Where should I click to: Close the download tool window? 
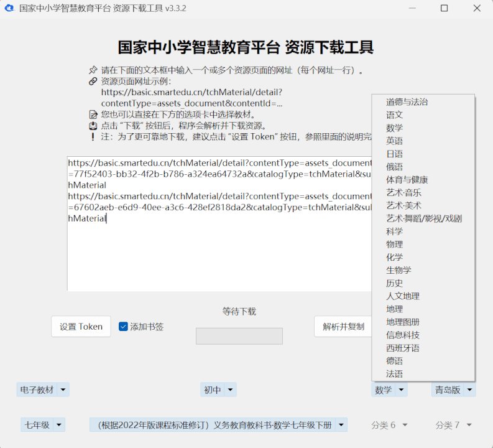pos(477,8)
